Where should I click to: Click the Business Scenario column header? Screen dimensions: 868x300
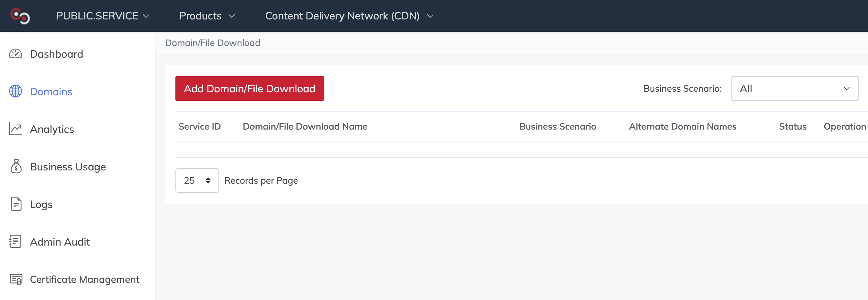pyautogui.click(x=558, y=127)
